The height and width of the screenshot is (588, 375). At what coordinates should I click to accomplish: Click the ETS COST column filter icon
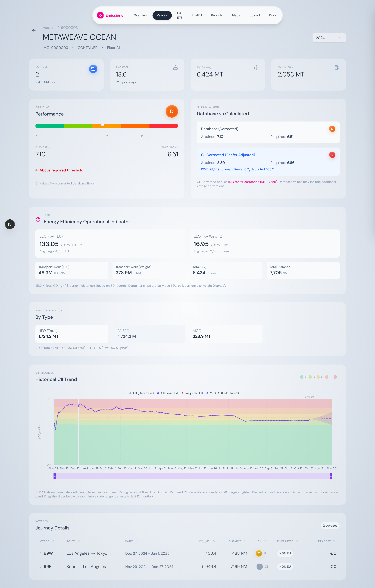[x=334, y=541]
